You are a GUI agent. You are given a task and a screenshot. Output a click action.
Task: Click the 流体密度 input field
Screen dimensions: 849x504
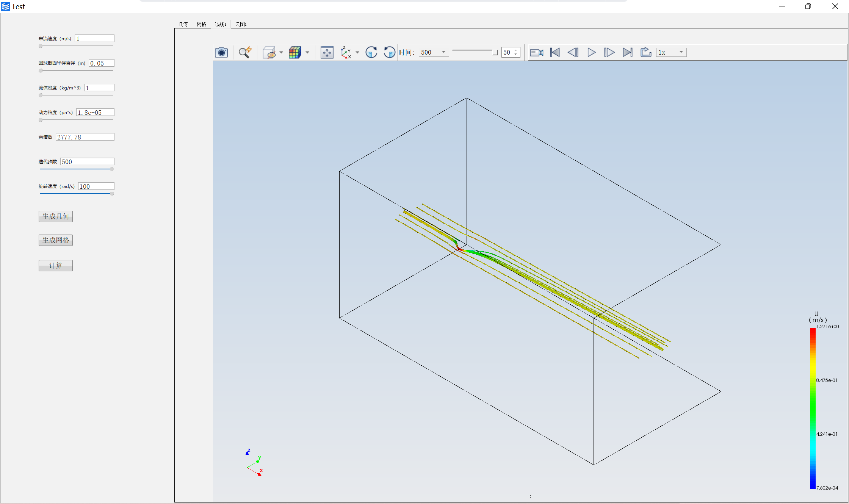99,88
